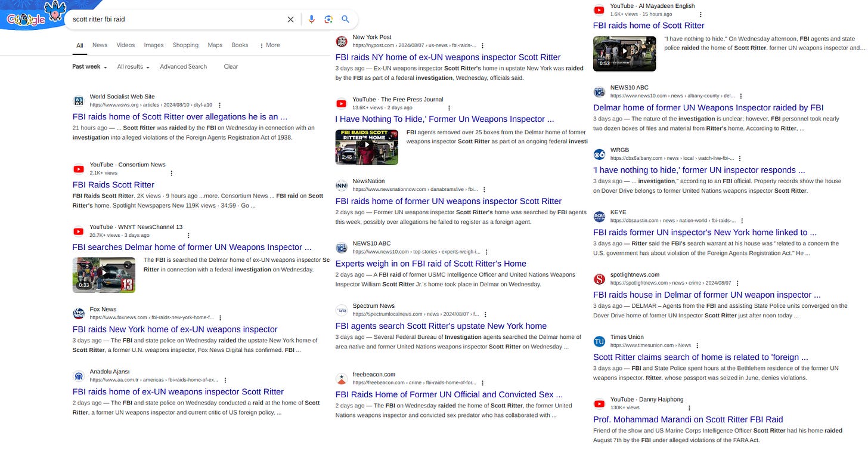Screen dimensions: 868x454
Task: Click the magnifying glass search icon
Action: pyautogui.click(x=345, y=19)
